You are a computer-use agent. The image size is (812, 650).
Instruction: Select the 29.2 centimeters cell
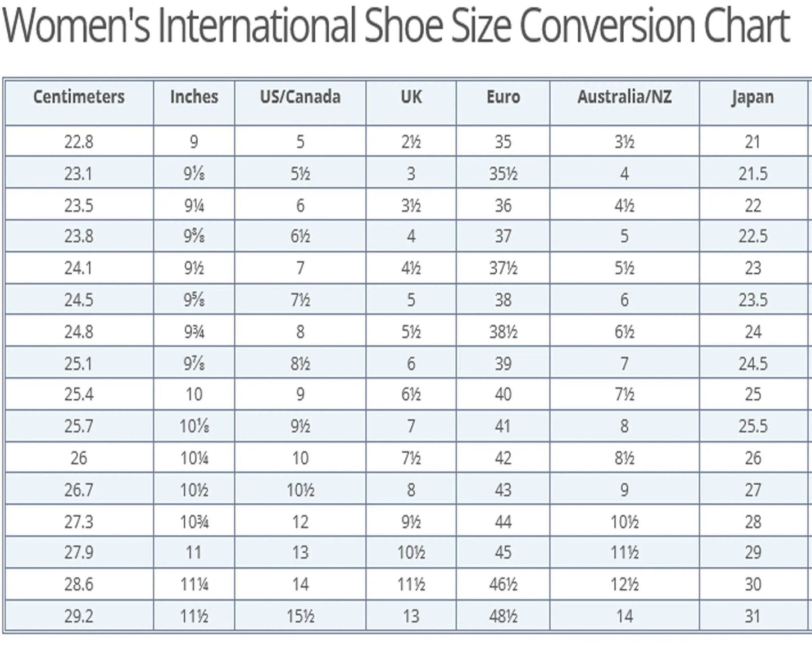point(79,616)
